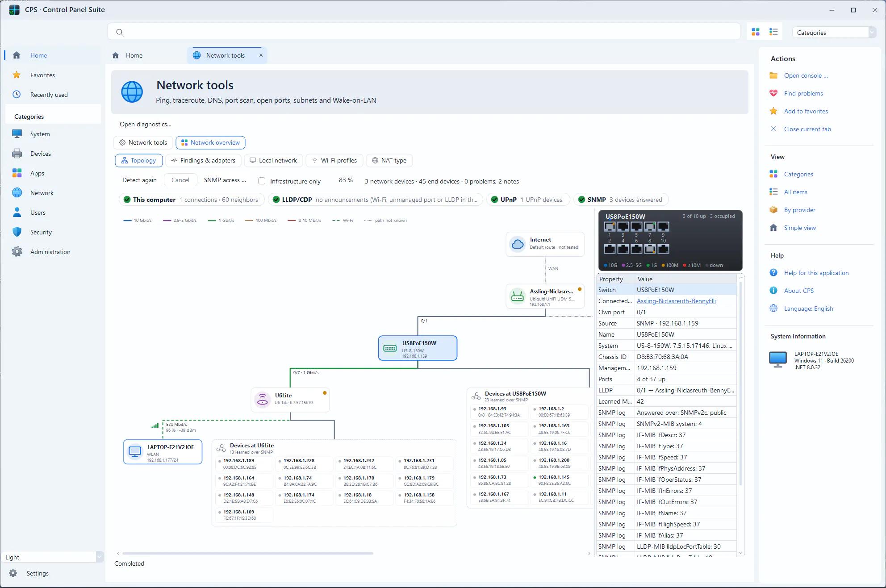Click the Favorites star in sidebar
The width and height of the screenshot is (886, 588).
pyautogui.click(x=17, y=75)
